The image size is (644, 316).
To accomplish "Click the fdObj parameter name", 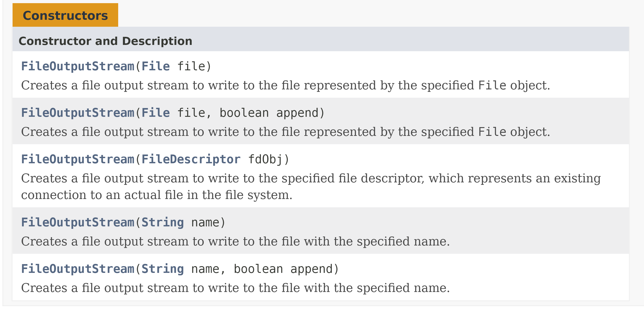I will pos(265,159).
